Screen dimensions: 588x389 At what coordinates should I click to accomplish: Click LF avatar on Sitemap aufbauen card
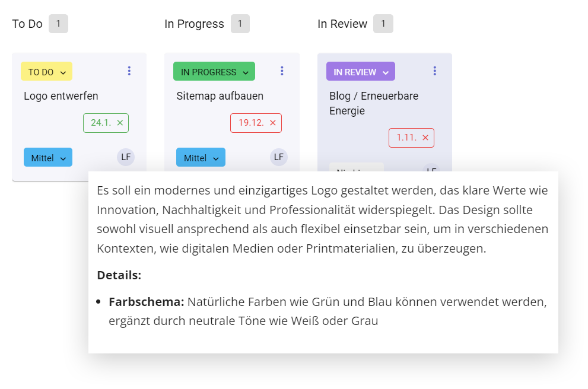point(279,157)
